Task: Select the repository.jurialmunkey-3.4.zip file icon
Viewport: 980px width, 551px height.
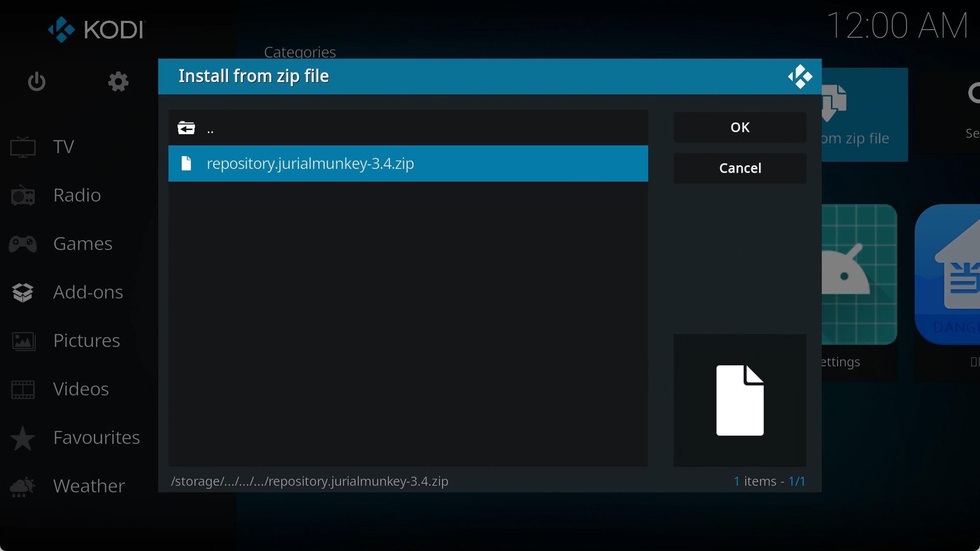Action: (187, 164)
